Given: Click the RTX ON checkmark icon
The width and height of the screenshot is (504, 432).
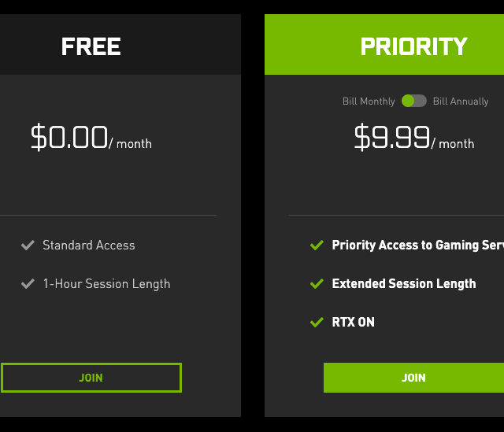Looking at the screenshot, I should click(317, 322).
